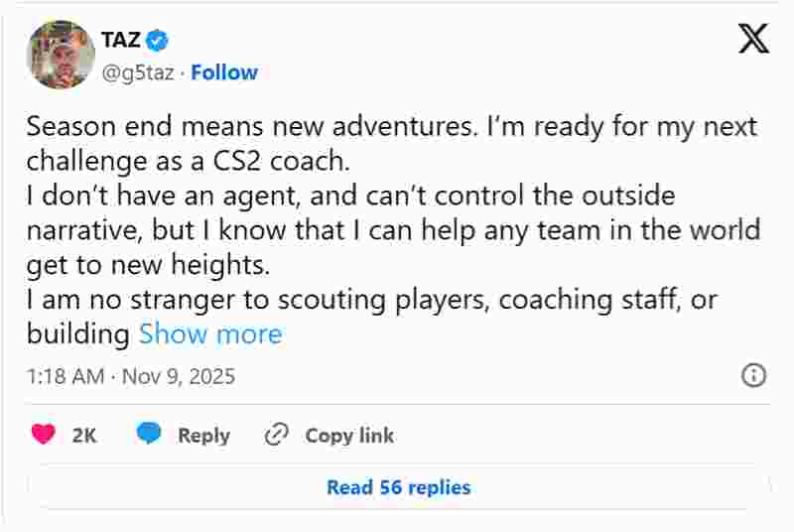Read 56 replies to the tweet
The width and height of the screenshot is (794, 532).
[398, 487]
